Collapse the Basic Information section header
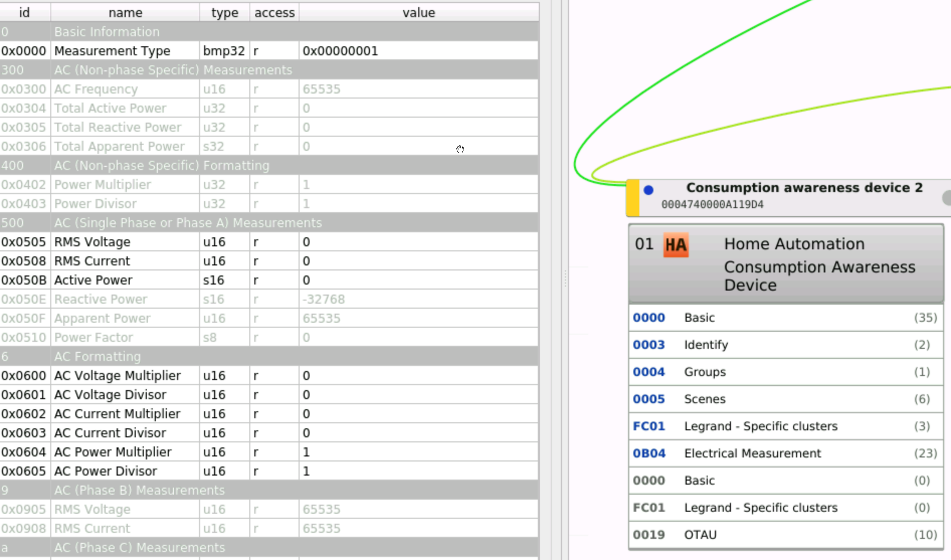 click(269, 32)
